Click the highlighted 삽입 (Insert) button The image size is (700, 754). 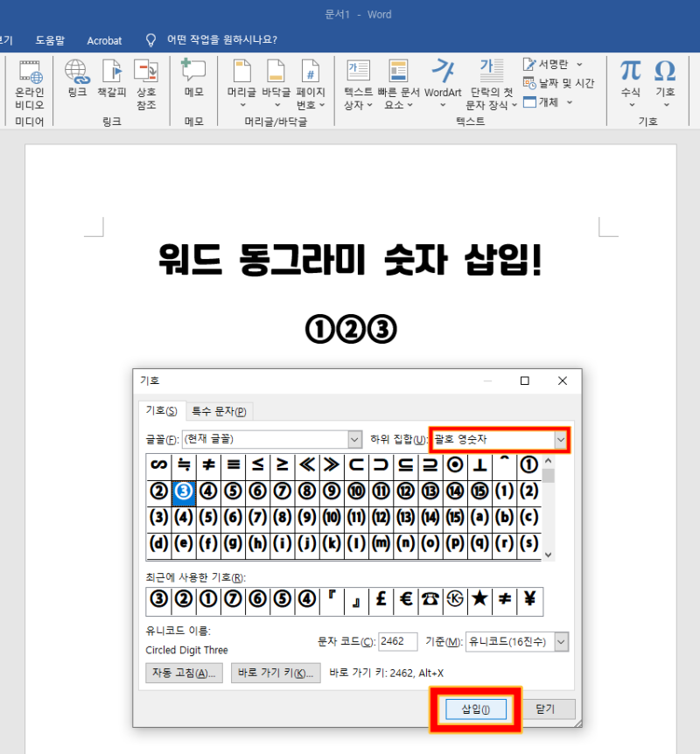coord(475,709)
